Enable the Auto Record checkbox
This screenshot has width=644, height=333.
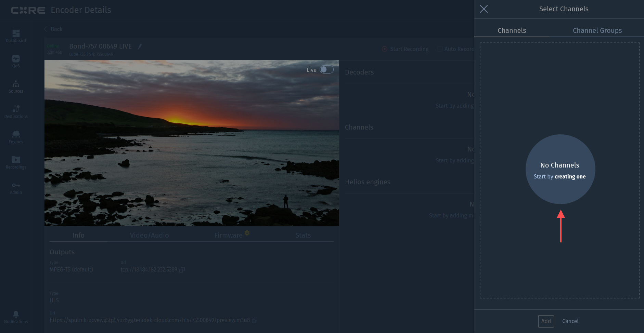(440, 49)
